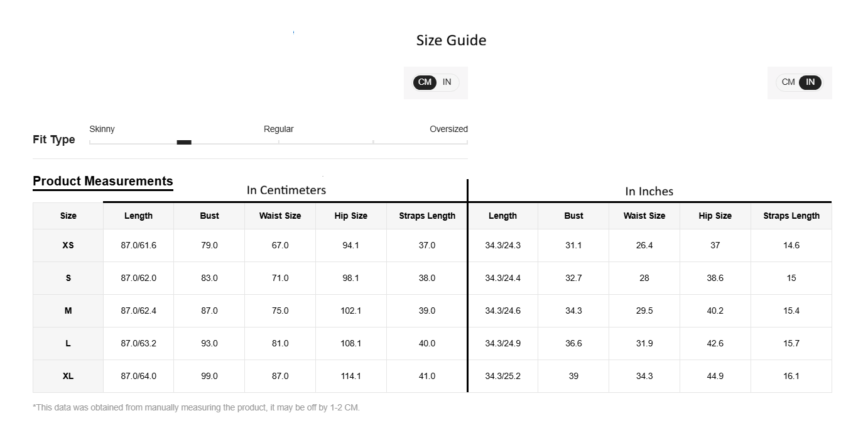Click the manual measurement disclaimer footnote
The width and height of the screenshot is (868, 440).
coord(196,408)
